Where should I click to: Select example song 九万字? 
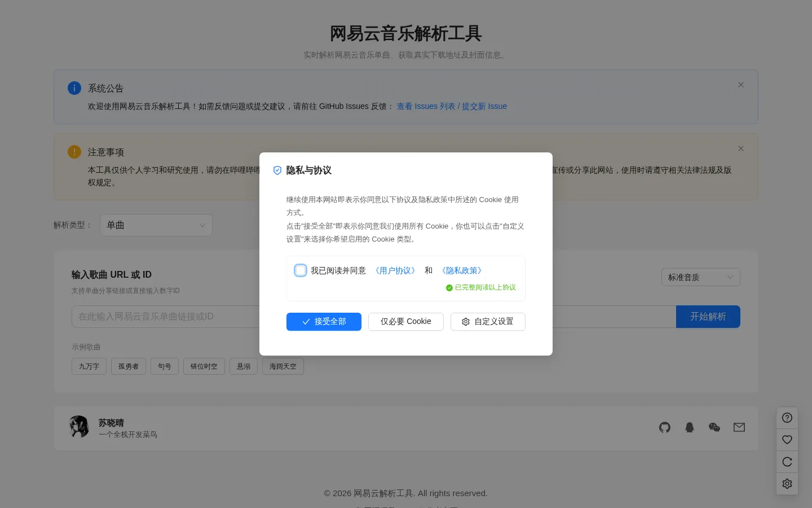pyautogui.click(x=89, y=366)
